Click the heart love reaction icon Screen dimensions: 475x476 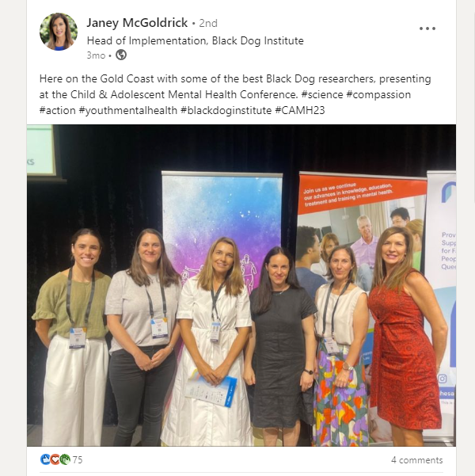[x=55, y=459]
